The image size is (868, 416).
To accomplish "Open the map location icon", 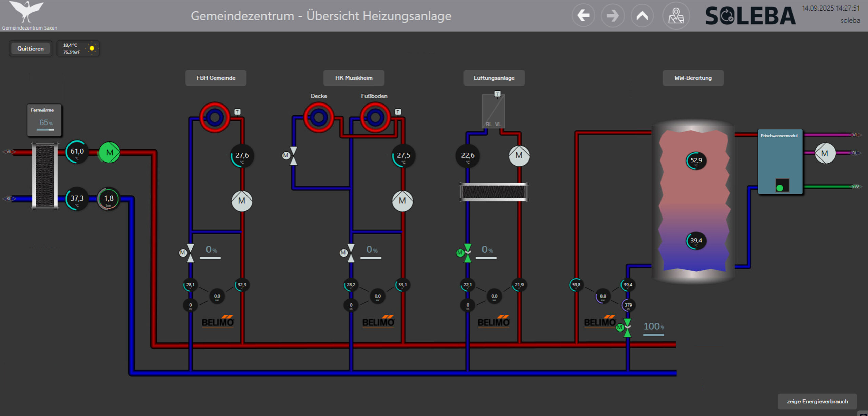I will [x=676, y=16].
